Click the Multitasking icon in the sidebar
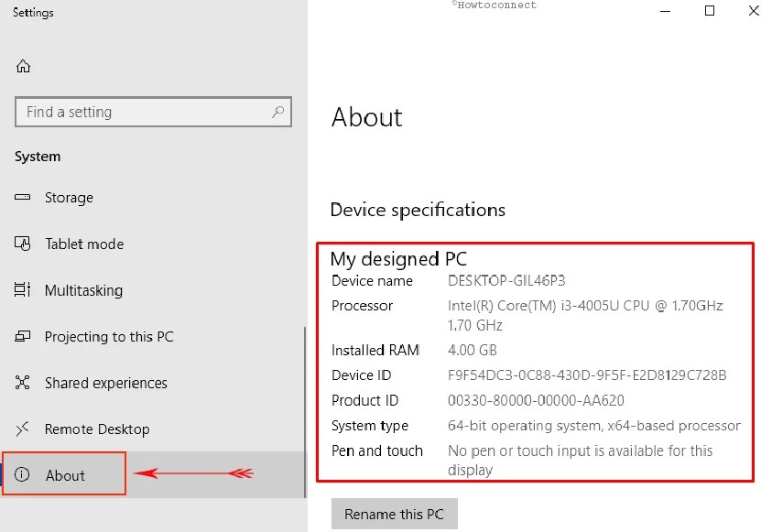 point(24,290)
